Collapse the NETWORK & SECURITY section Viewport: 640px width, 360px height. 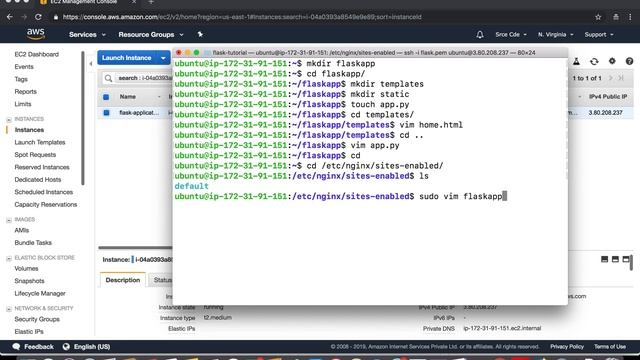pyautogui.click(x=9, y=309)
